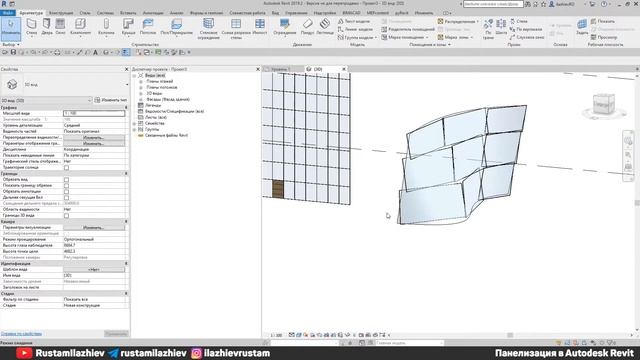
Task: Click the Масштаб вида value field
Action: click(94, 113)
